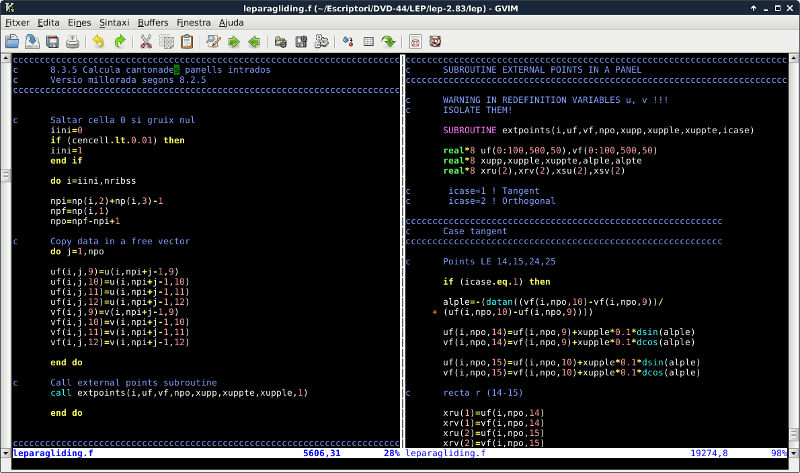The image size is (800, 473).
Task: Click cursor position '5606,31' in status line
Action: (x=321, y=453)
